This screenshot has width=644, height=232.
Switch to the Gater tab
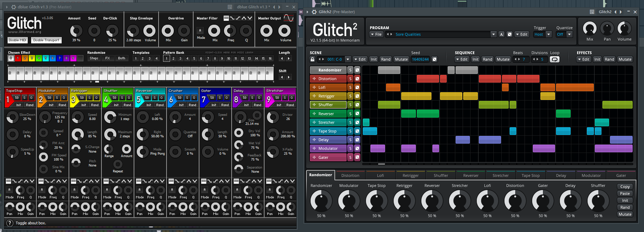pyautogui.click(x=621, y=175)
